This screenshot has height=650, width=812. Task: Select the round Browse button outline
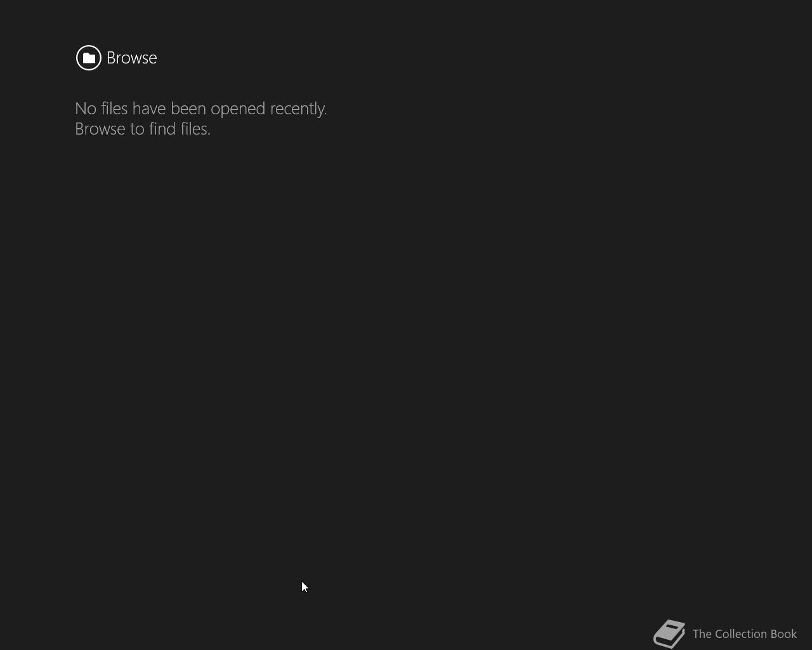click(89, 58)
